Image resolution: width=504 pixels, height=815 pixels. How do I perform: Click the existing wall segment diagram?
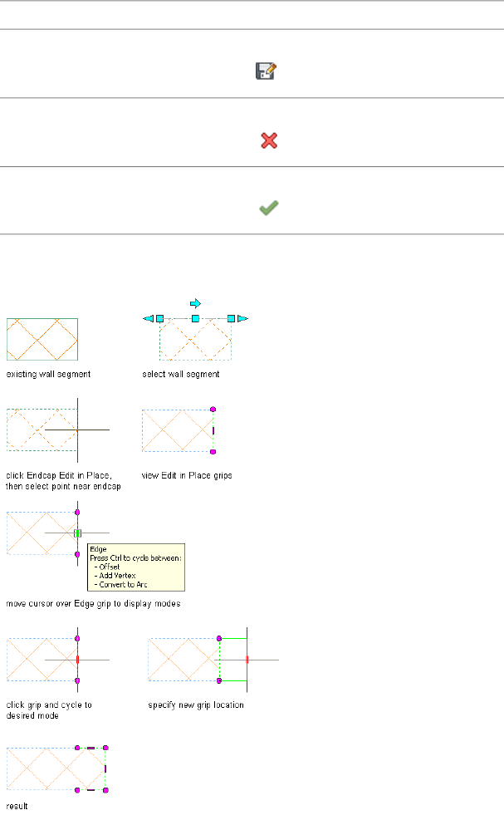pyautogui.click(x=42, y=338)
